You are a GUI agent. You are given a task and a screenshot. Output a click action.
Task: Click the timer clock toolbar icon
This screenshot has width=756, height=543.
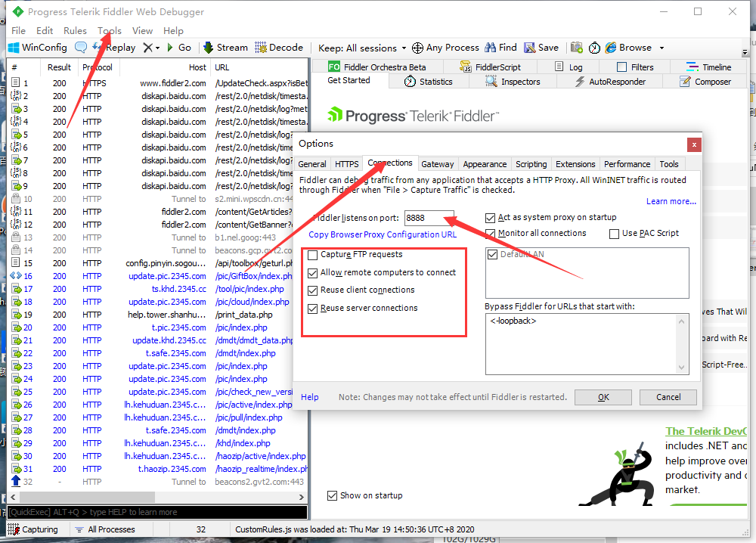pos(594,48)
